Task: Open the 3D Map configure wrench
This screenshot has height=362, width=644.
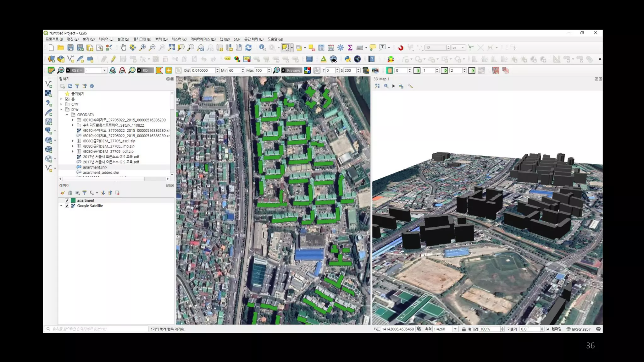Action: [x=410, y=86]
